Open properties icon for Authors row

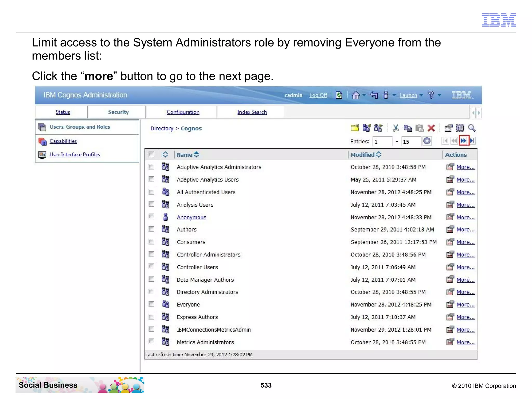[x=450, y=229]
